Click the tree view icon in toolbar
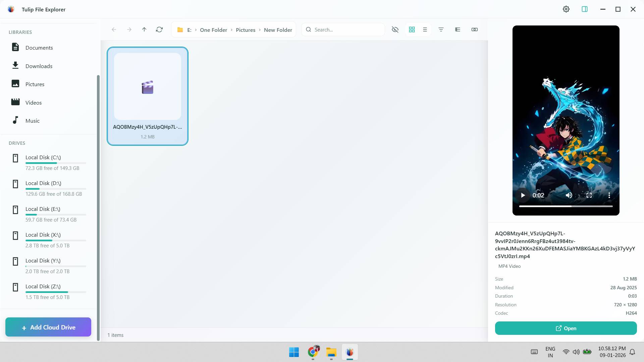This screenshot has width=644, height=362. [458, 29]
